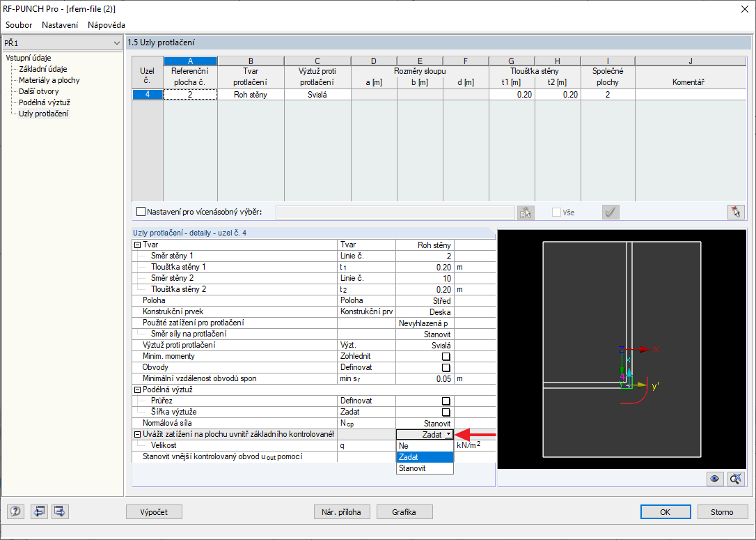Click the multiple selection text field
756x540 pixels.
[x=395, y=213]
